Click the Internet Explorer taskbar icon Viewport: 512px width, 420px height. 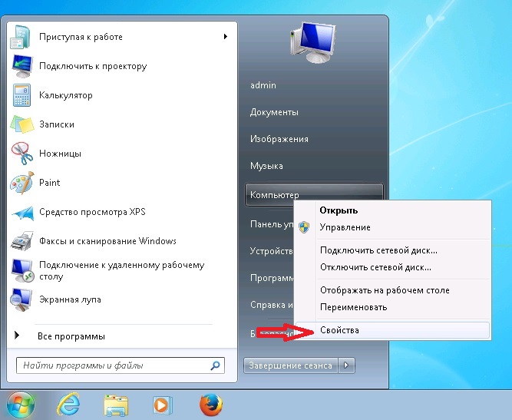pyautogui.click(x=67, y=405)
